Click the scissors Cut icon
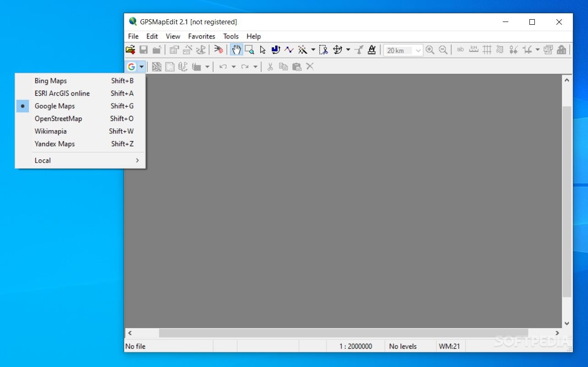This screenshot has width=588, height=367. point(270,67)
